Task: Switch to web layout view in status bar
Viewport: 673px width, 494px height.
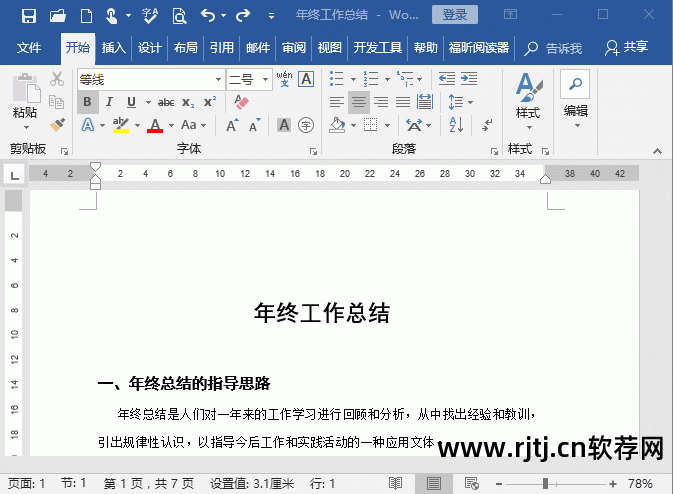Action: [x=472, y=483]
